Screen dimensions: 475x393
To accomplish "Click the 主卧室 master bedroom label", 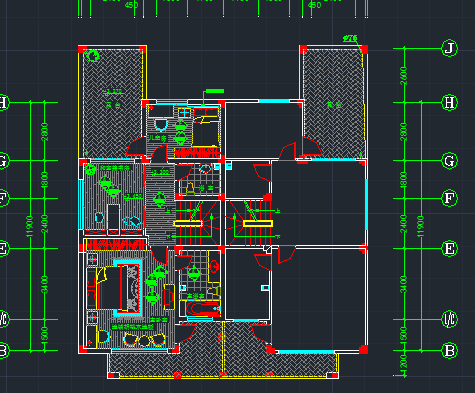I will (159, 319).
